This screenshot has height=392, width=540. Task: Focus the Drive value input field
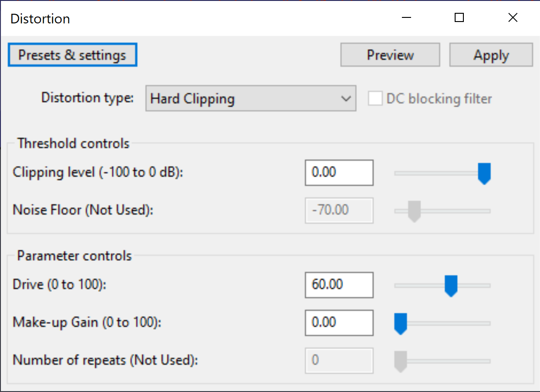339,285
